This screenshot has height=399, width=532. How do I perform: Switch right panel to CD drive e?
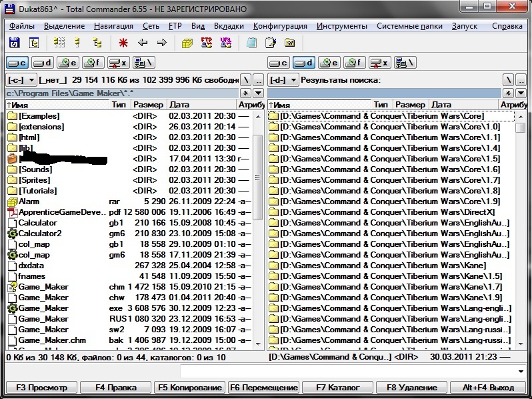click(x=329, y=63)
